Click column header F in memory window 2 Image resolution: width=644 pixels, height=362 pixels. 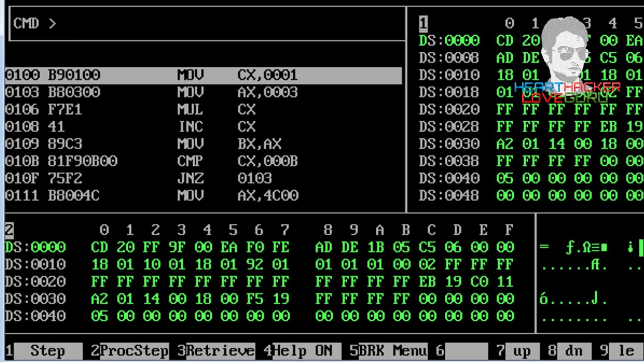(x=509, y=230)
